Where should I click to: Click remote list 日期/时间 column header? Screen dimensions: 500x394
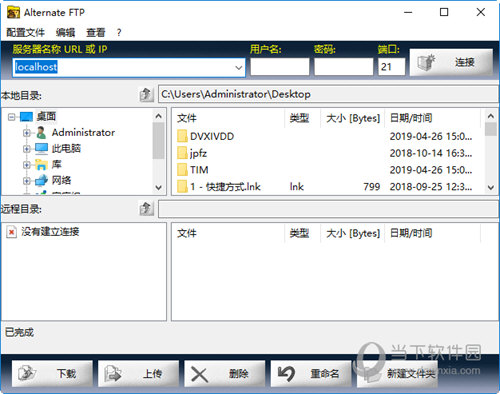[433, 233]
